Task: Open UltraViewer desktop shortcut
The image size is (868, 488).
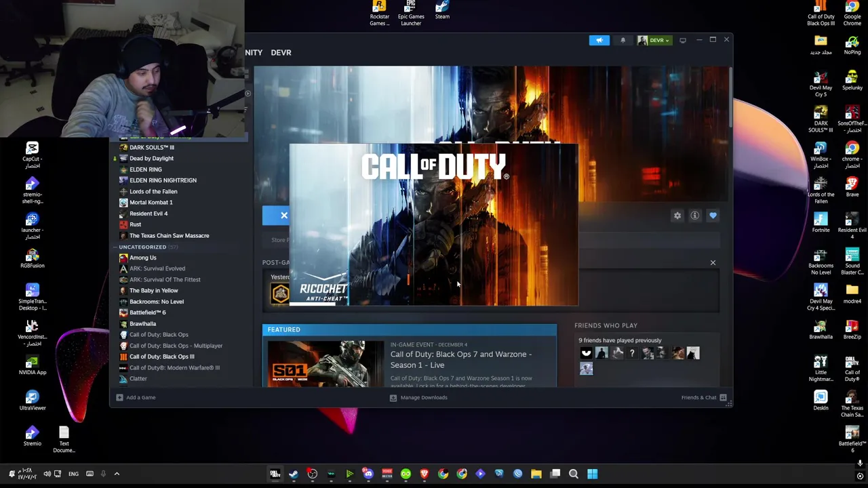Action: click(32, 401)
